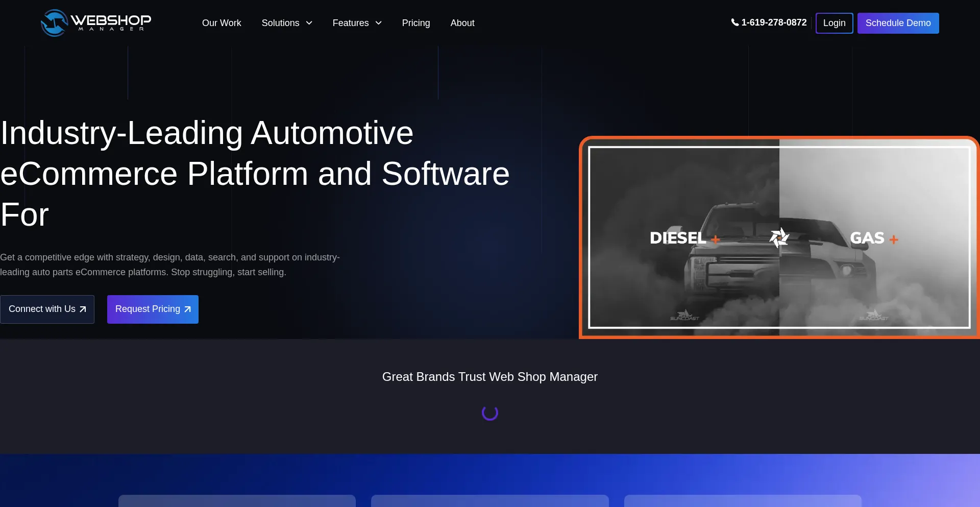This screenshot has width=980, height=507.
Task: Go to the Pricing menu item
Action: click(415, 23)
